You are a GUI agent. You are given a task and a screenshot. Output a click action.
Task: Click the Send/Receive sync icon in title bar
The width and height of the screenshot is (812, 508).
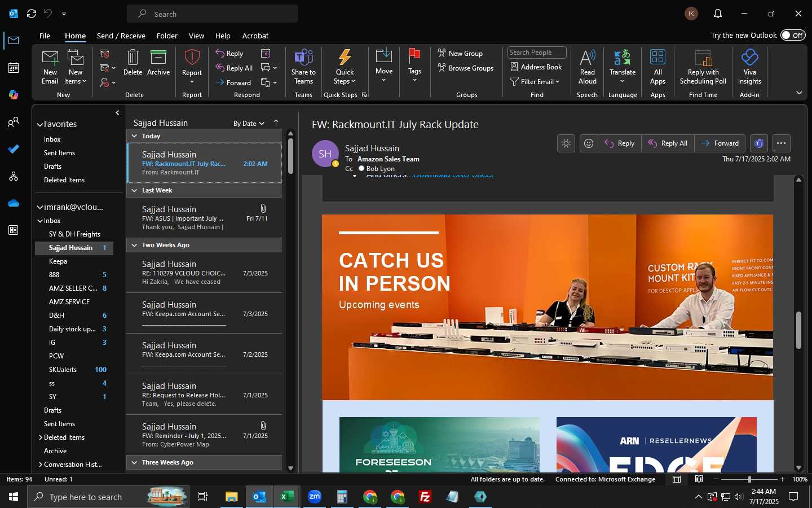point(32,14)
